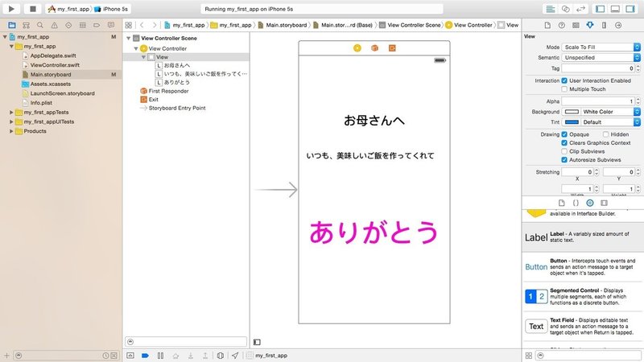Click the First Responder cube icon on canvas

[x=374, y=48]
